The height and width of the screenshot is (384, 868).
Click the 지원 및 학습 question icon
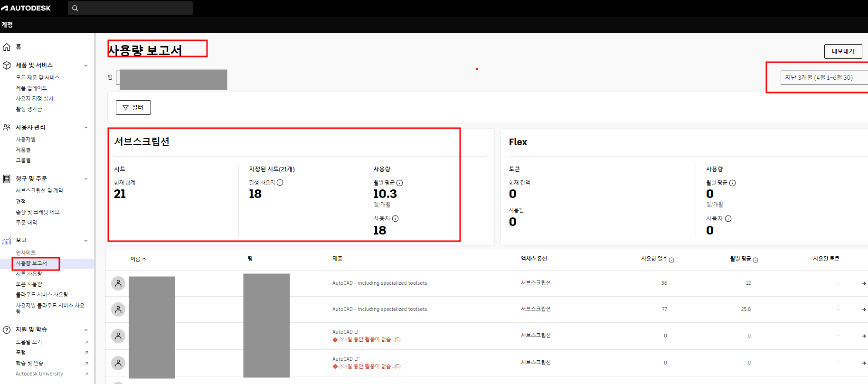[x=7, y=329]
